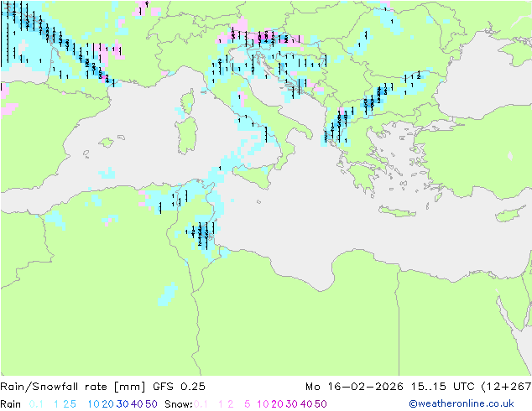Click the "(12+267" forecast offset text

(x=506, y=387)
